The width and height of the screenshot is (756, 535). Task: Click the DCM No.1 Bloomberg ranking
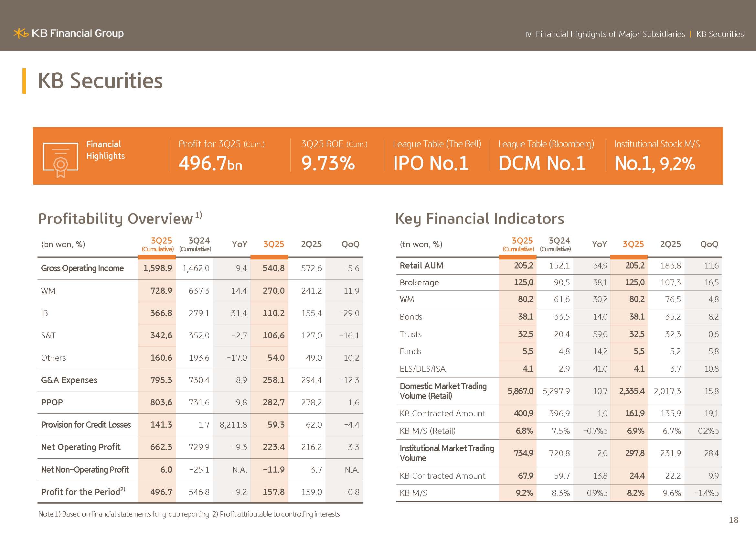(x=542, y=163)
